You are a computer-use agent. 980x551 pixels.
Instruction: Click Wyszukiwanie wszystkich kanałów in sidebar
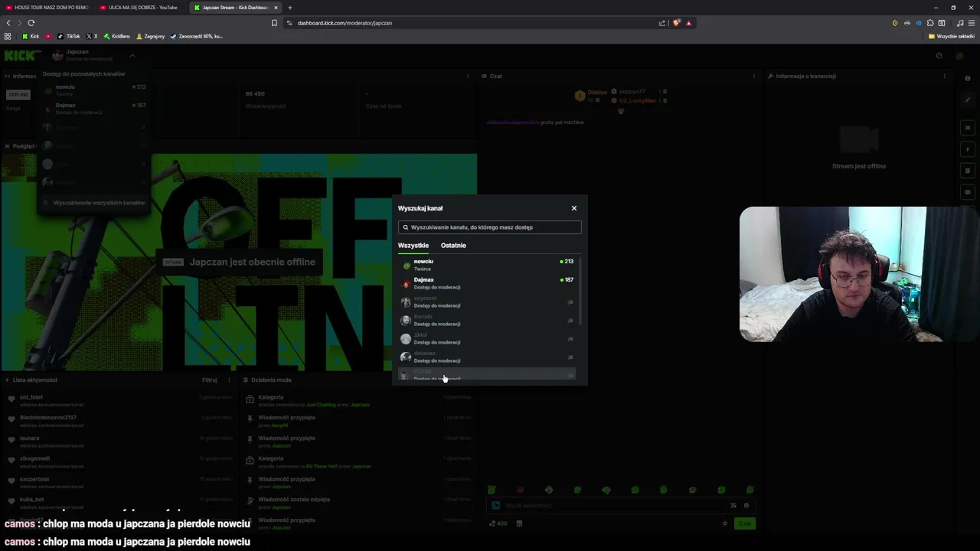click(x=94, y=203)
